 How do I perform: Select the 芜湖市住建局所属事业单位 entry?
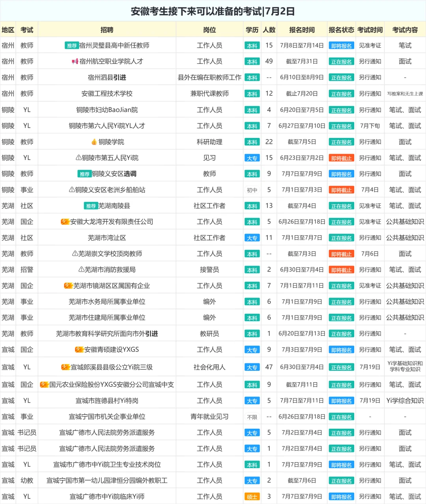pyautogui.click(x=107, y=318)
